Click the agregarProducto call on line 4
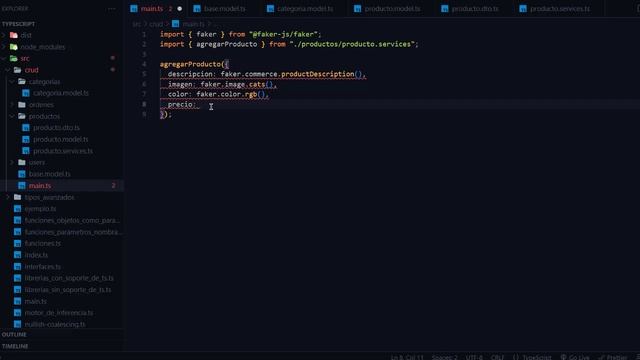640x360 pixels. [190, 64]
